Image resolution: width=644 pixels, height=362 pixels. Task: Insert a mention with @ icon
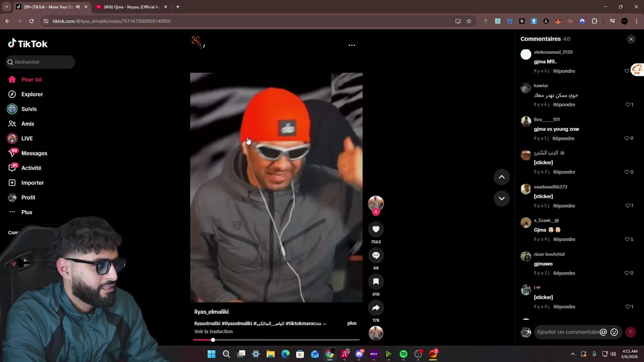point(603,332)
